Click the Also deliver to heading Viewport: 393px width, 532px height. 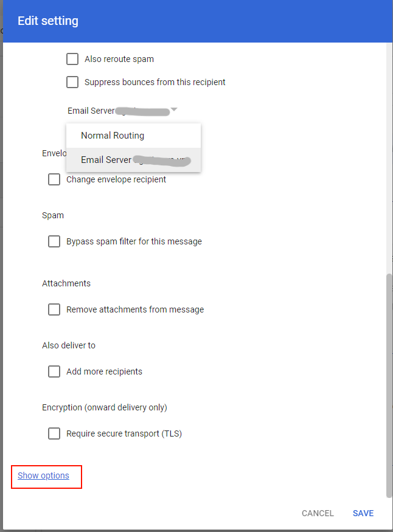click(69, 345)
